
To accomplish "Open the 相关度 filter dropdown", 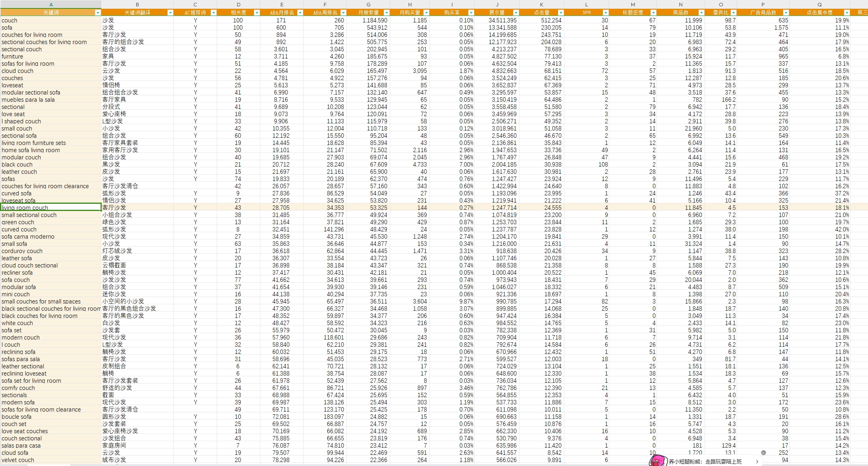I will click(257, 13).
